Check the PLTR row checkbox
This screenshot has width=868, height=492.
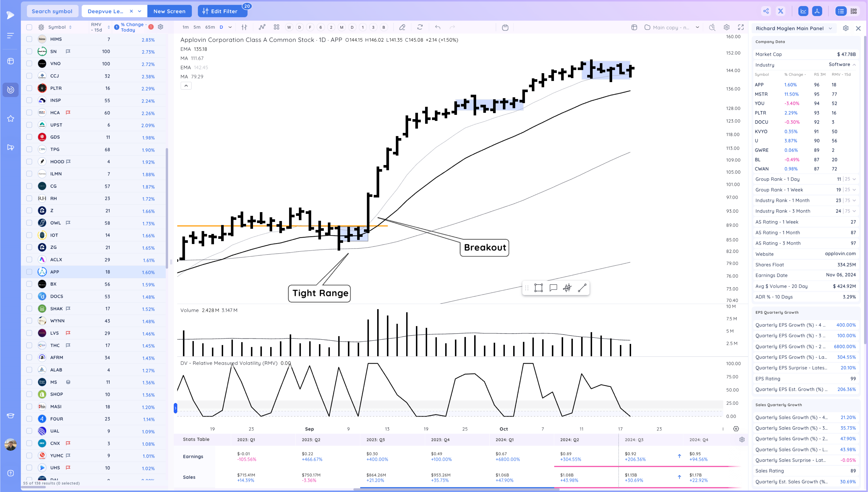point(29,88)
